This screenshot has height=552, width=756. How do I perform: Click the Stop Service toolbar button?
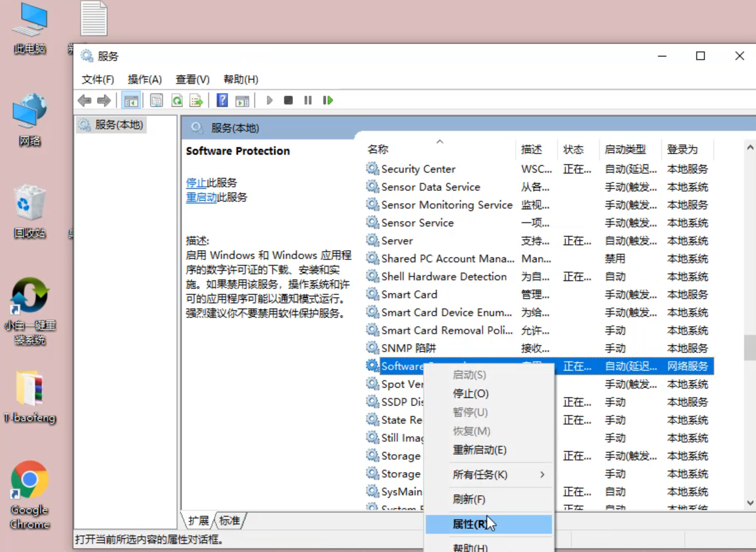click(x=288, y=101)
